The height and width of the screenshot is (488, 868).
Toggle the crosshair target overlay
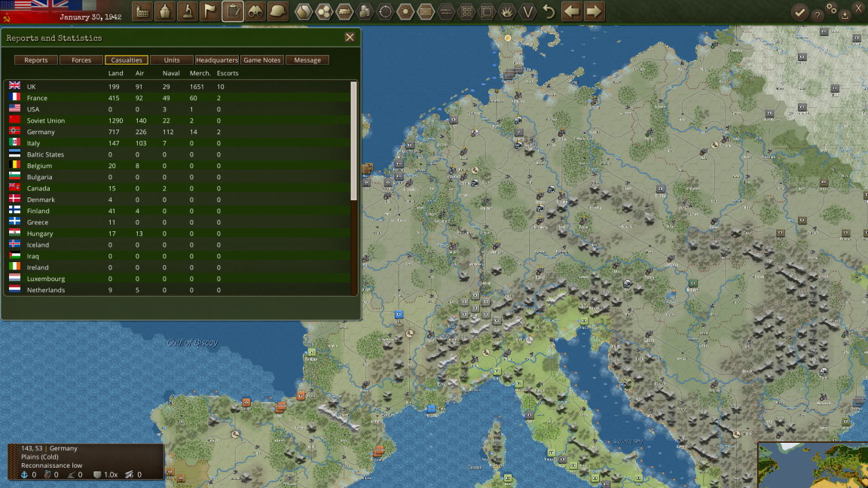[385, 11]
